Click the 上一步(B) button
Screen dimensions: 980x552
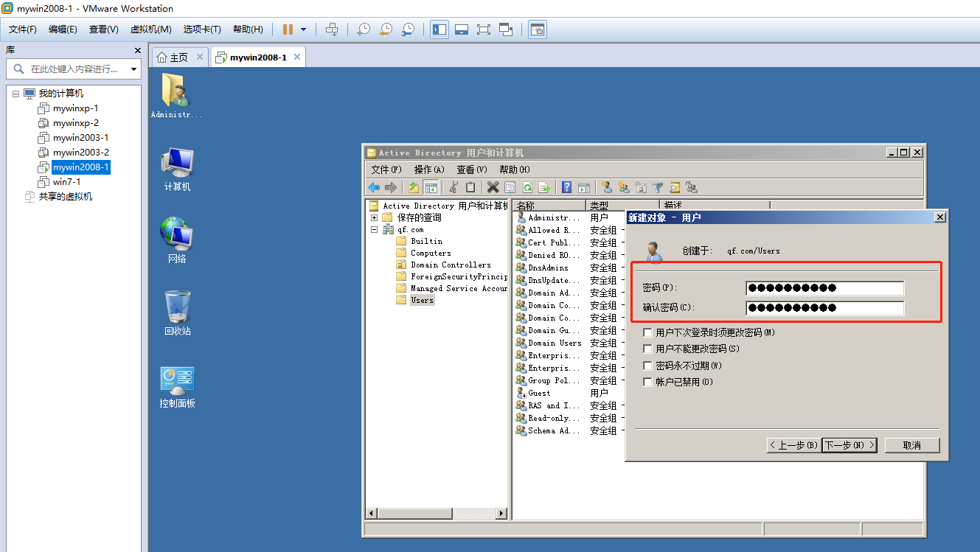click(x=793, y=445)
